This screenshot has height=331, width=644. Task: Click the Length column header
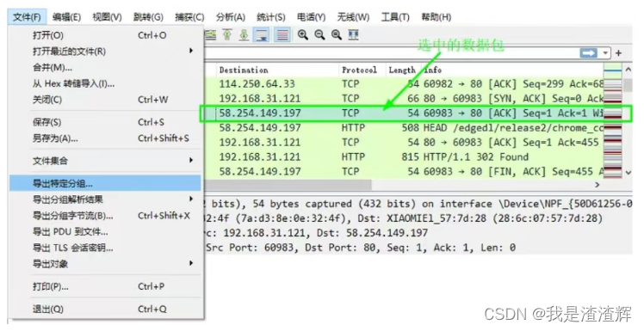[x=403, y=70]
